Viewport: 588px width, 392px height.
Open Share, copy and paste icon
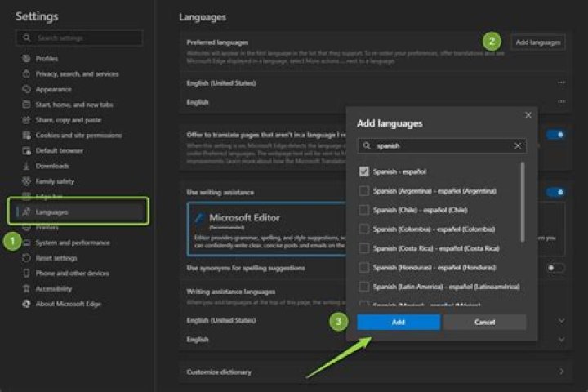26,120
